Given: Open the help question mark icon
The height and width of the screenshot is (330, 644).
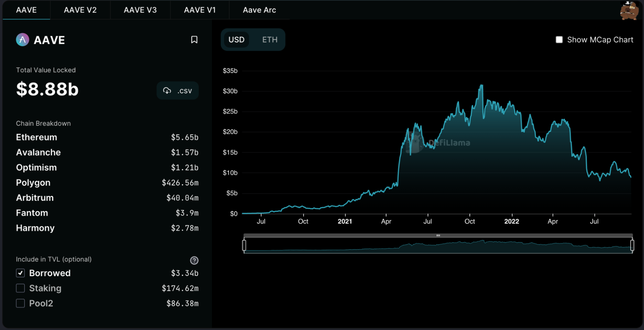Looking at the screenshot, I should pos(194,260).
